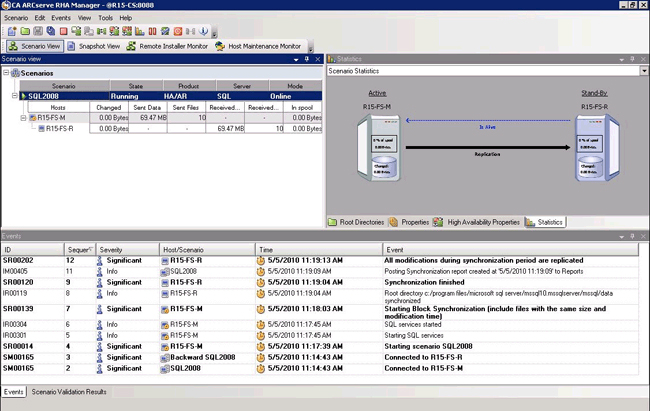Open the Scenario menu

(16, 18)
